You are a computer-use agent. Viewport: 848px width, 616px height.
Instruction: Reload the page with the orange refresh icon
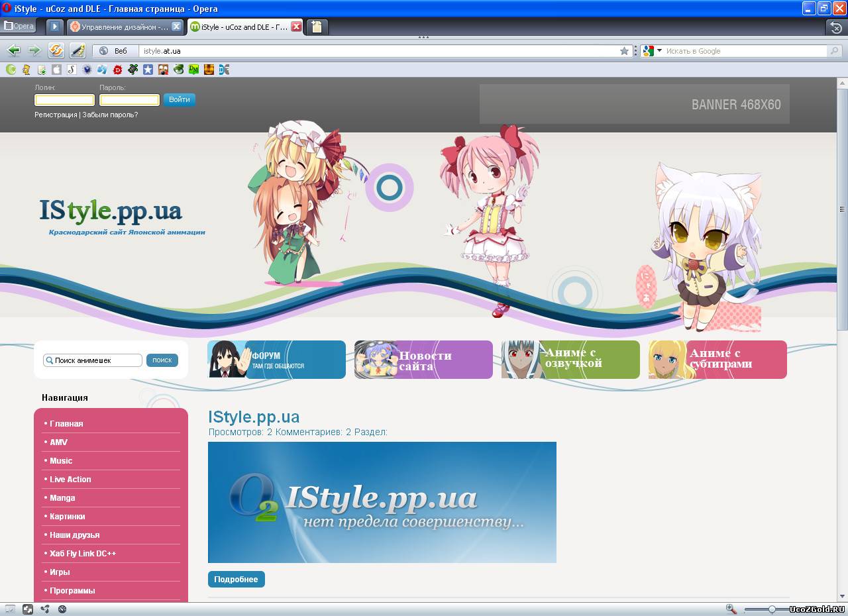(x=56, y=50)
